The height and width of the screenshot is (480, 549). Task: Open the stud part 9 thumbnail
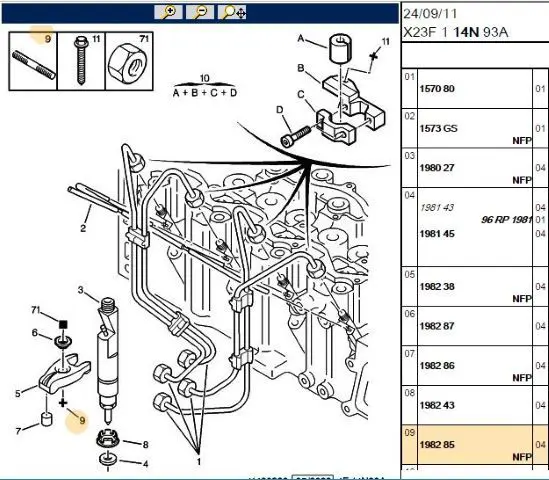point(33,61)
